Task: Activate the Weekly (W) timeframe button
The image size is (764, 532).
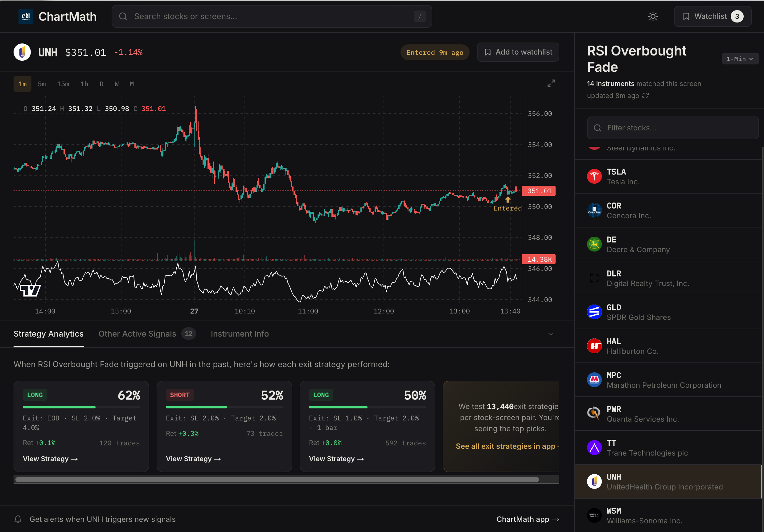Action: (x=117, y=84)
